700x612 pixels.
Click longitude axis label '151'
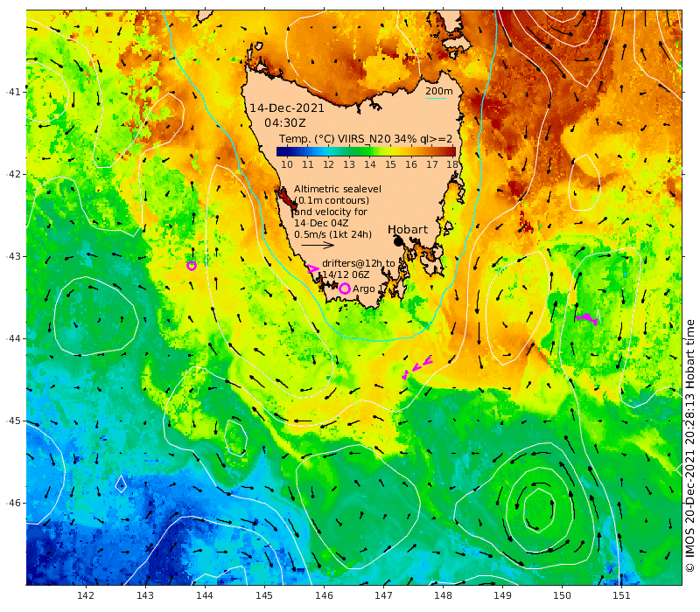(621, 595)
